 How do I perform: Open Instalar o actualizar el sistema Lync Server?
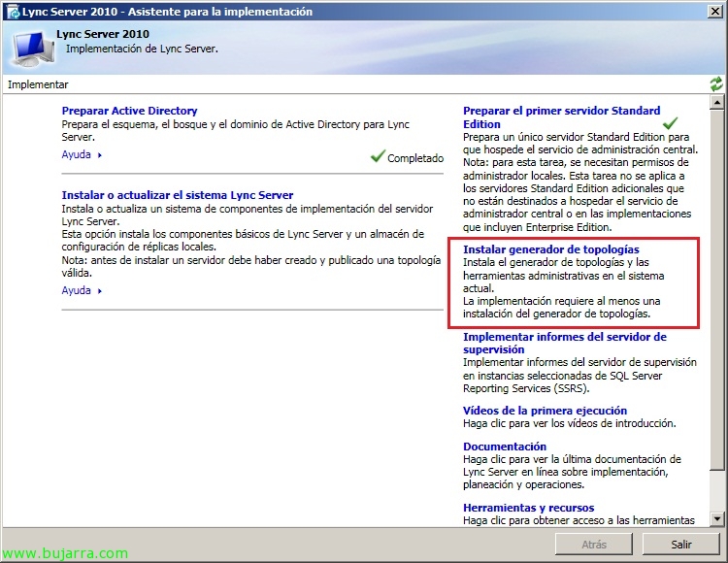click(x=178, y=195)
